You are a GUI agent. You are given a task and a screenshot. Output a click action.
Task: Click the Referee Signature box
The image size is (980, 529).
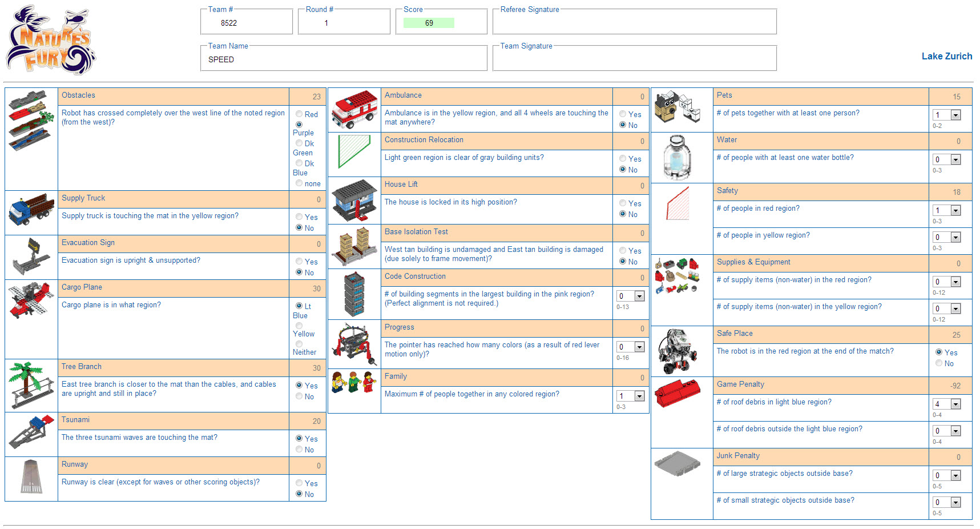point(634,23)
